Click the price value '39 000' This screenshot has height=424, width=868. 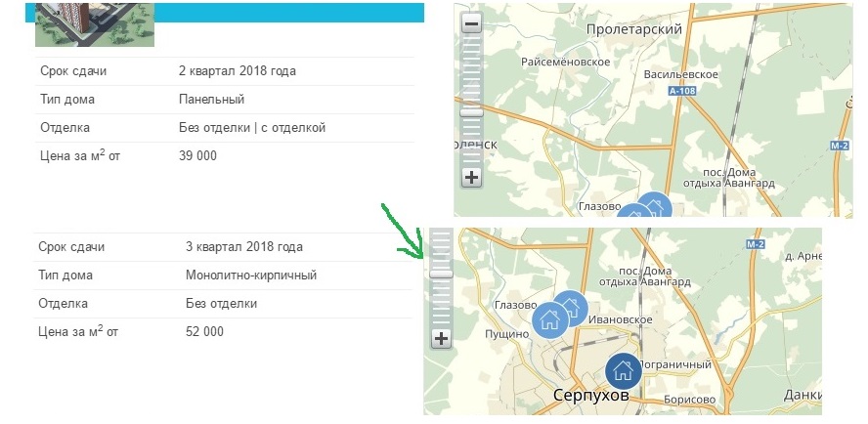[x=197, y=156]
